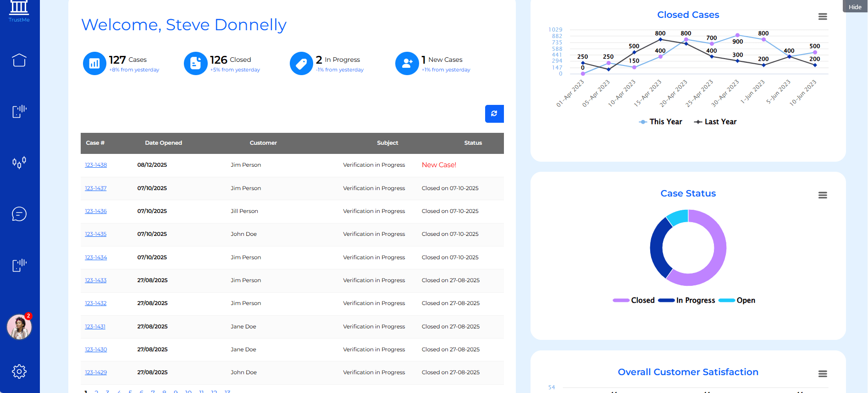Open the candlestick chart sidebar icon
868x393 pixels.
(19, 162)
